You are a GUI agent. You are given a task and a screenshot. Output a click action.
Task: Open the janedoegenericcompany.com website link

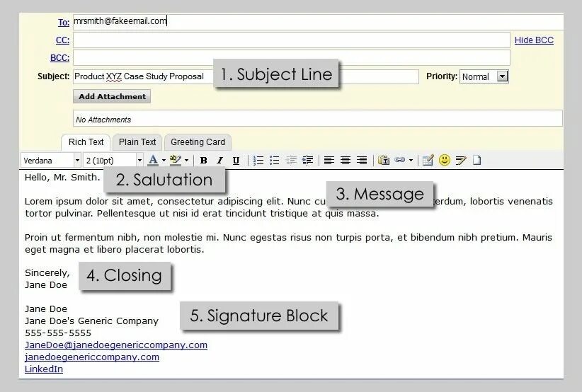pos(92,357)
